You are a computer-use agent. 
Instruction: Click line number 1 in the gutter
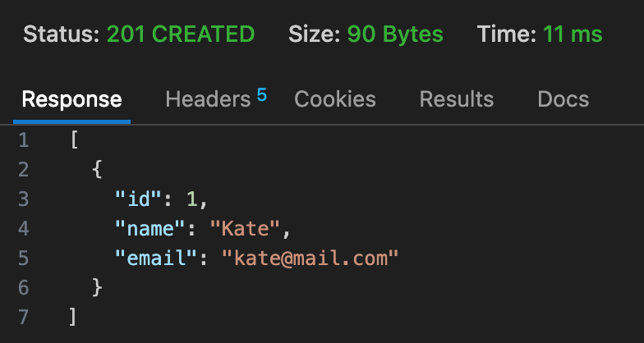(x=23, y=141)
